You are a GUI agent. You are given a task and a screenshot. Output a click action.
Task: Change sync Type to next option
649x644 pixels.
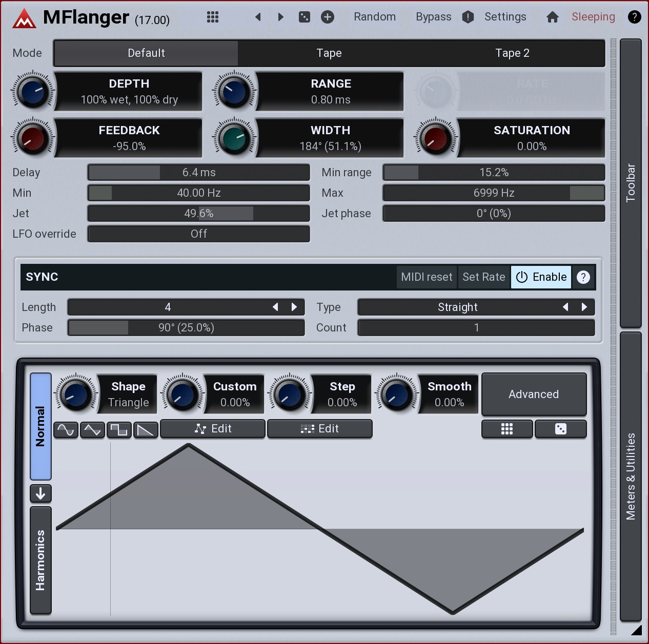pyautogui.click(x=584, y=307)
